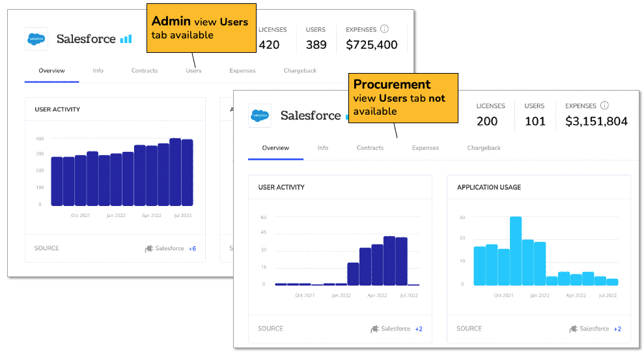
Task: Open the Info tab in the Admin view
Action: tap(98, 71)
